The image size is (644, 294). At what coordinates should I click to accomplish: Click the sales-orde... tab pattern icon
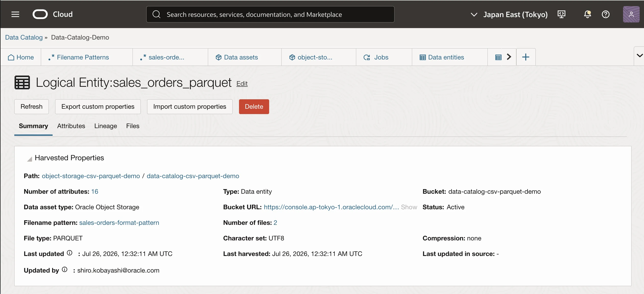click(x=143, y=57)
